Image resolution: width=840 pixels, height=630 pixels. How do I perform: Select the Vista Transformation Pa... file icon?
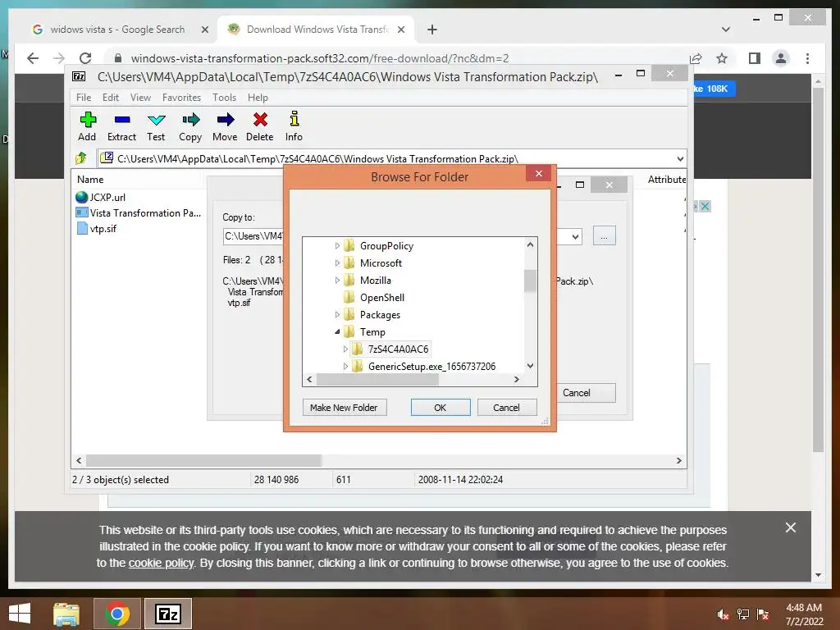click(x=82, y=212)
